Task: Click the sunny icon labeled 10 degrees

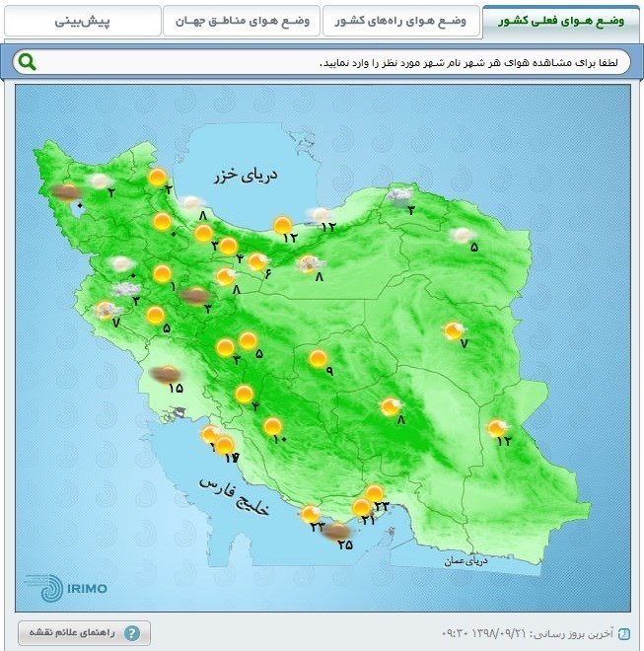Action: coord(271,426)
